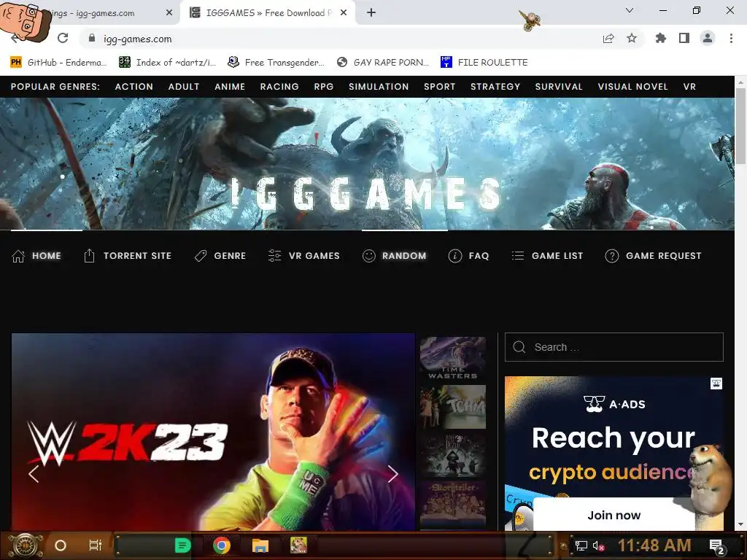Open Index of ~dartz bookmark
This screenshot has height=560, width=747.
point(167,63)
